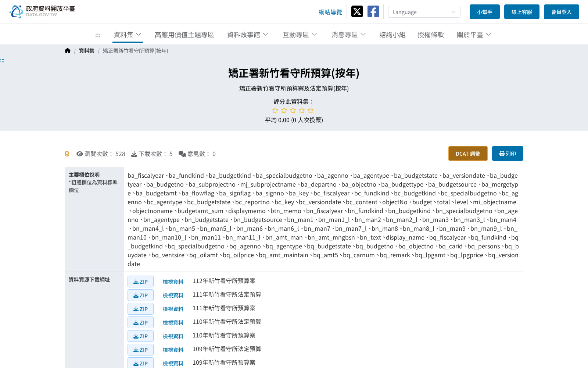Click the 平均 0.00 rating summary text
The height and width of the screenshot is (368, 588).
click(294, 120)
